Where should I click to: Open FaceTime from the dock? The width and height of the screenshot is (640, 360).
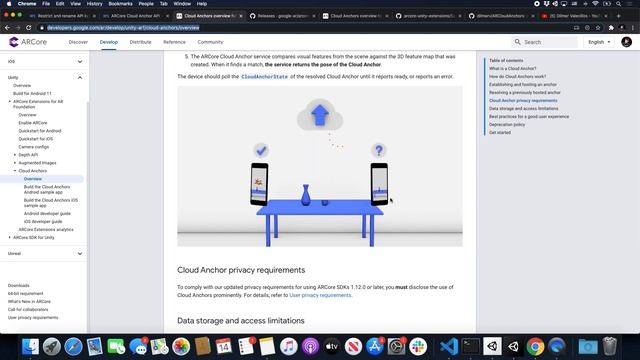coord(116,347)
